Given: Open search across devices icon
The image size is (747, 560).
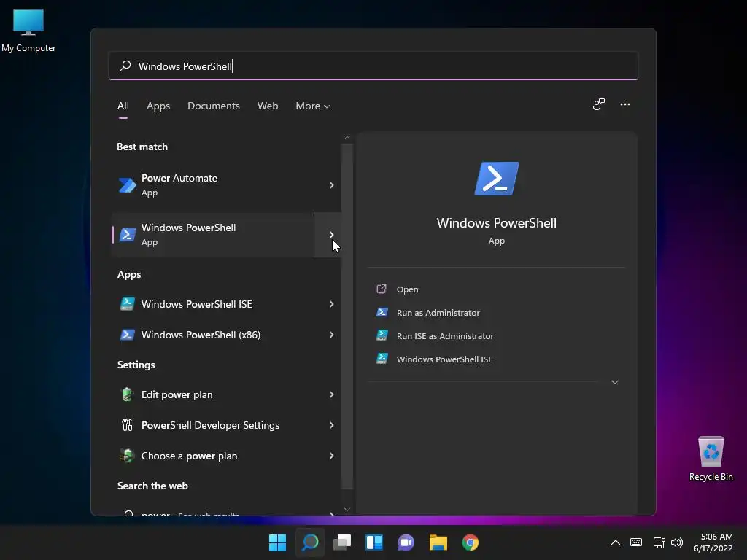Looking at the screenshot, I should click(598, 104).
